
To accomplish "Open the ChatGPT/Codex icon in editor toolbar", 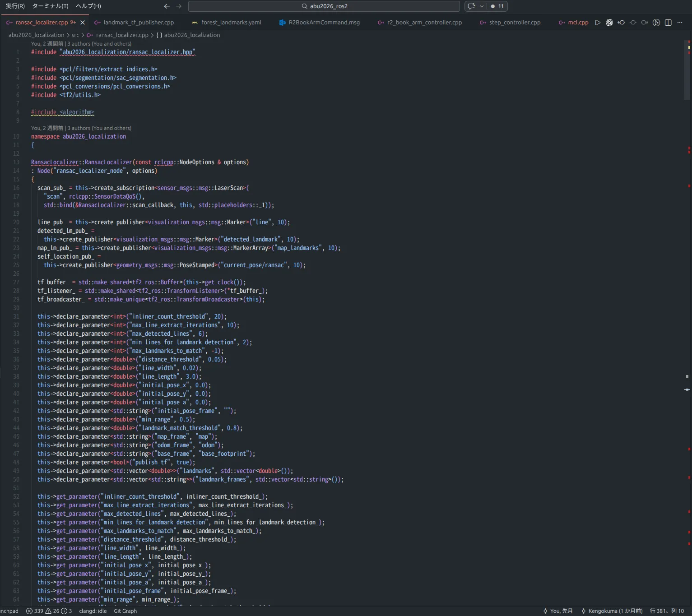I will coord(609,23).
